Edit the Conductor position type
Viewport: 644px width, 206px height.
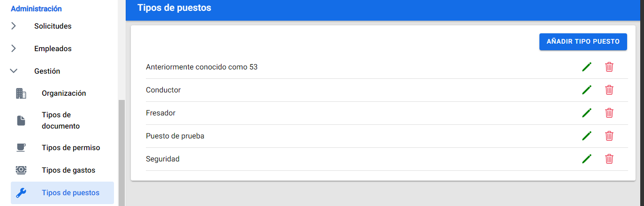coord(586,90)
